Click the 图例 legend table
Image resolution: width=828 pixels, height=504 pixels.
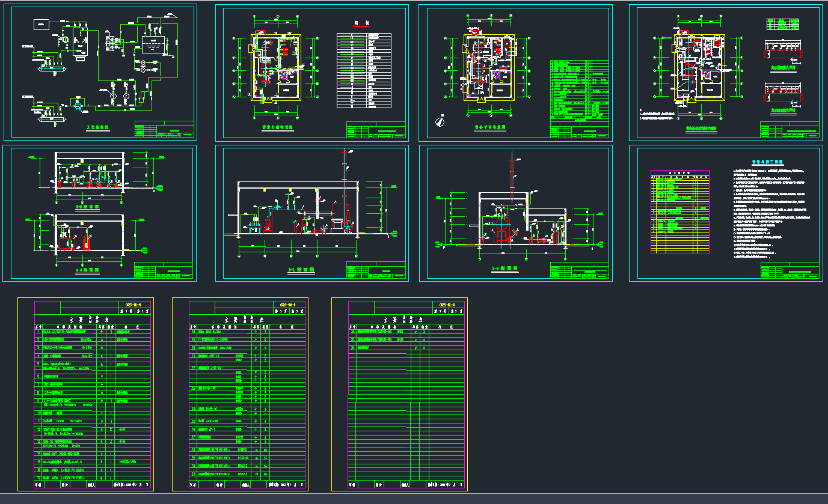pyautogui.click(x=363, y=70)
